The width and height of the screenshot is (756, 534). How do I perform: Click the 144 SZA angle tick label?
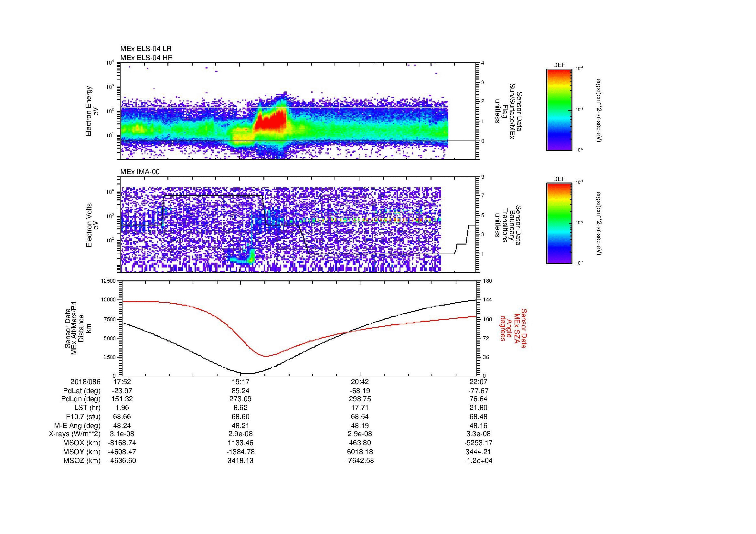coord(487,300)
